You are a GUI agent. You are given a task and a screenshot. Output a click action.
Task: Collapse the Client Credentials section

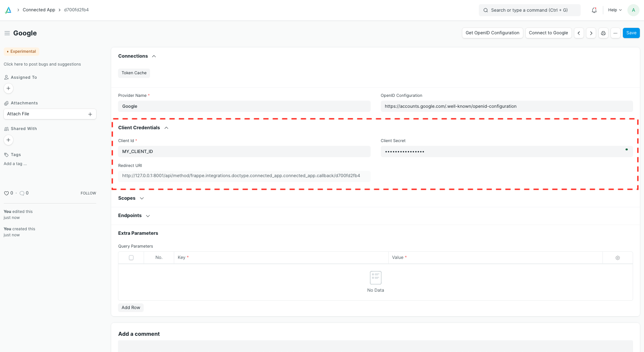tap(166, 128)
